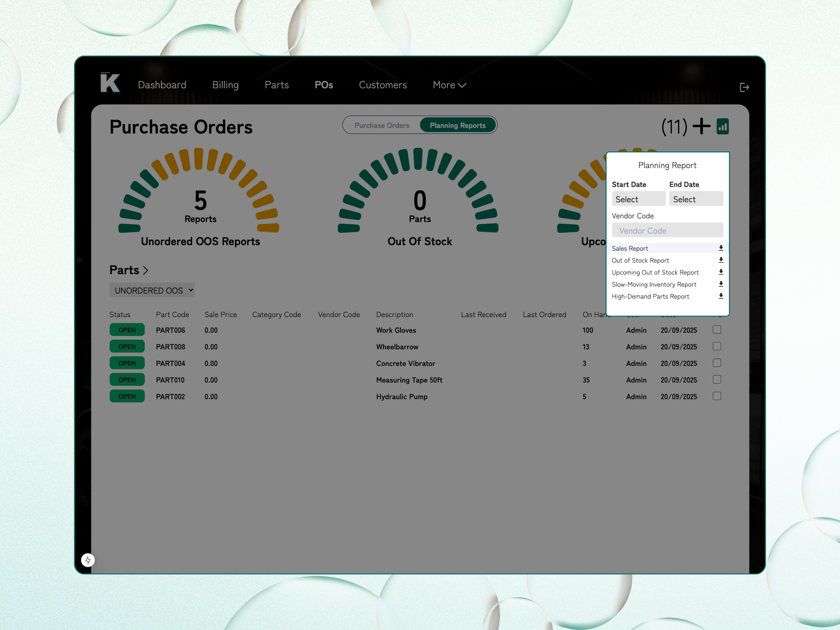The image size is (840, 630).
Task: Click the plus icon to add order
Action: tap(701, 127)
